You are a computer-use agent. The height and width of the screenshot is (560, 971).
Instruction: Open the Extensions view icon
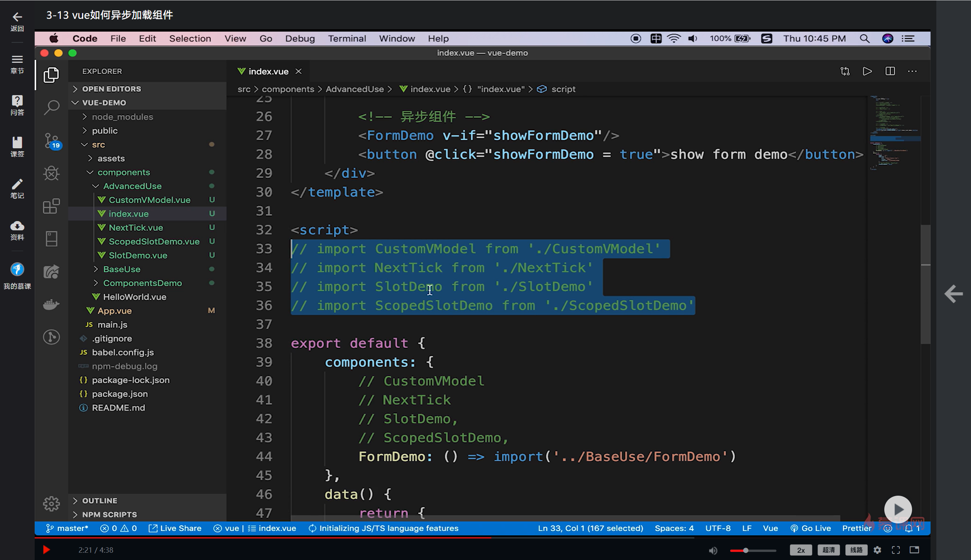[x=51, y=206]
